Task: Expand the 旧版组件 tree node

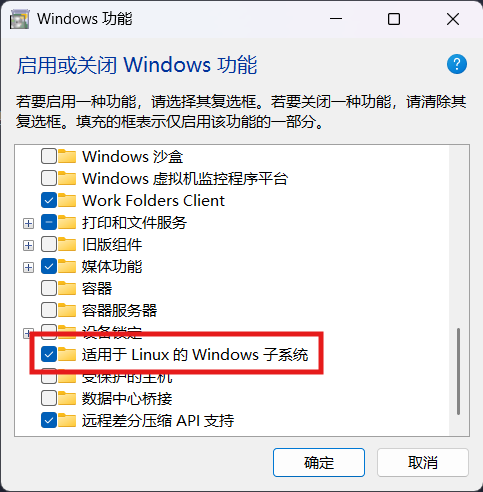Action: pos(28,245)
